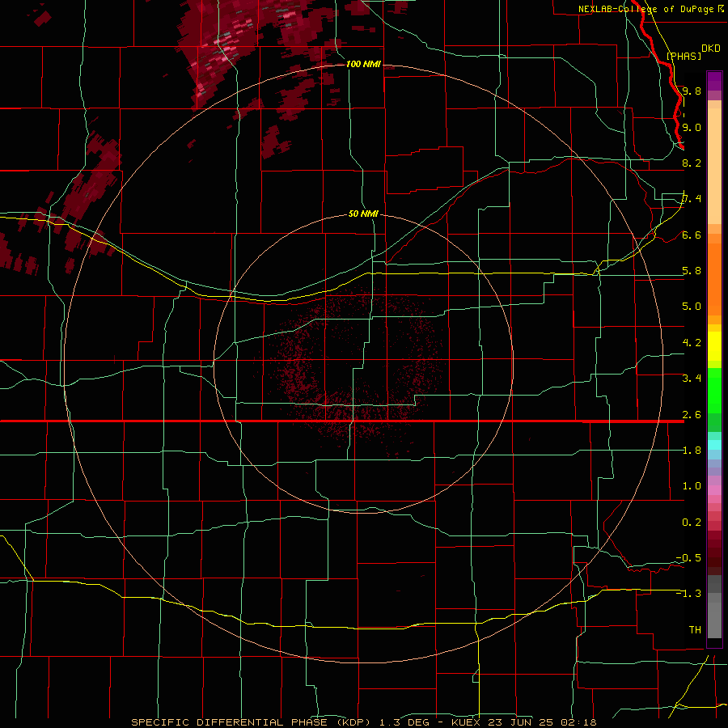Click the 8.2 value on color scale
The height and width of the screenshot is (728, 728).
[692, 163]
